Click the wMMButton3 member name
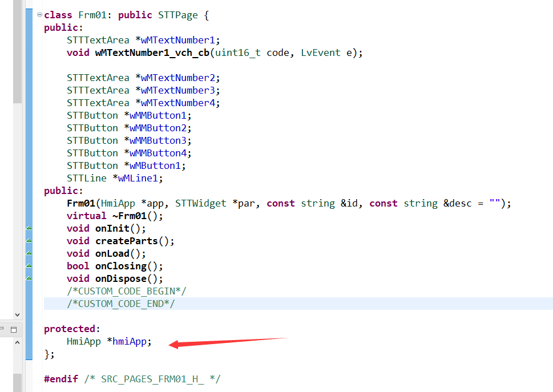Image resolution: width=553 pixels, height=392 pixels. (158, 141)
